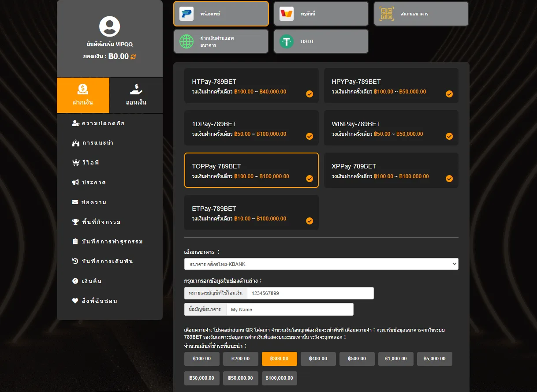Image resolution: width=537 pixels, height=392 pixels.
Task: Select the สแกนธนาคาร payment method tab
Action: point(421,14)
